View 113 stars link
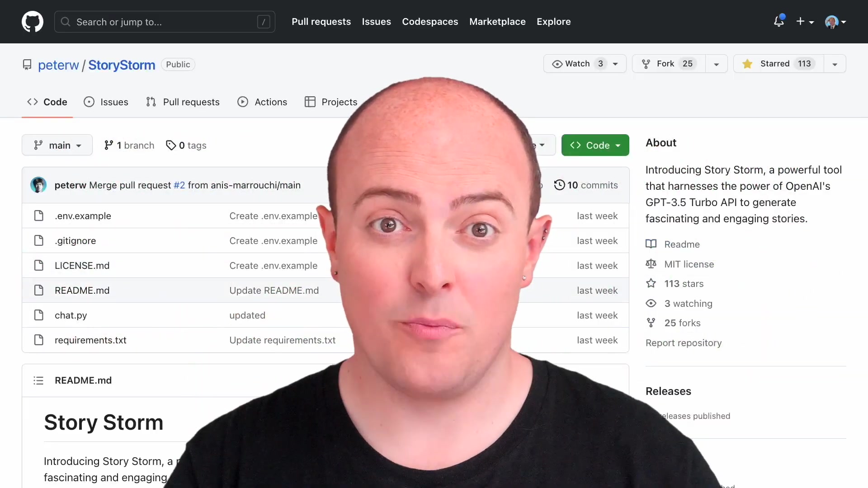The height and width of the screenshot is (488, 868). 684,284
